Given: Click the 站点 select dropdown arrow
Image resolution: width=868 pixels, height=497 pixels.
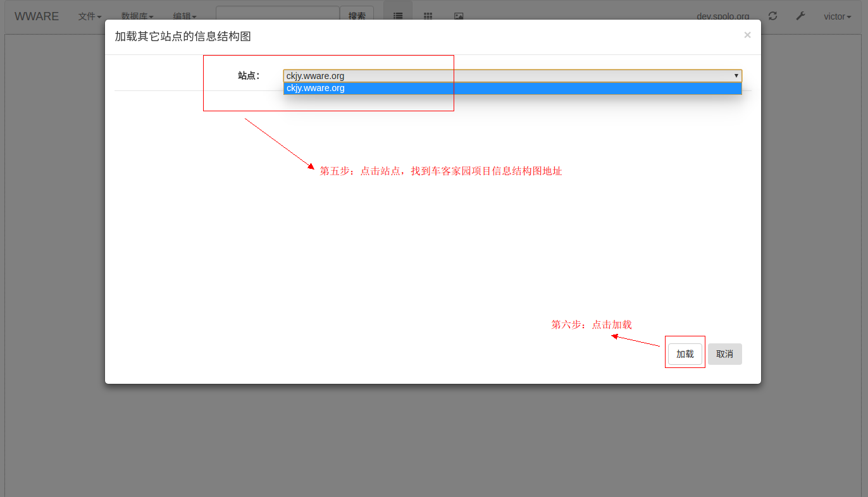Looking at the screenshot, I should (x=736, y=76).
